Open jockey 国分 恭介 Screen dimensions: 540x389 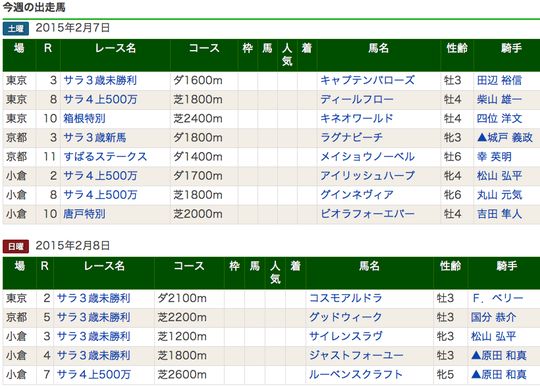click(494, 317)
